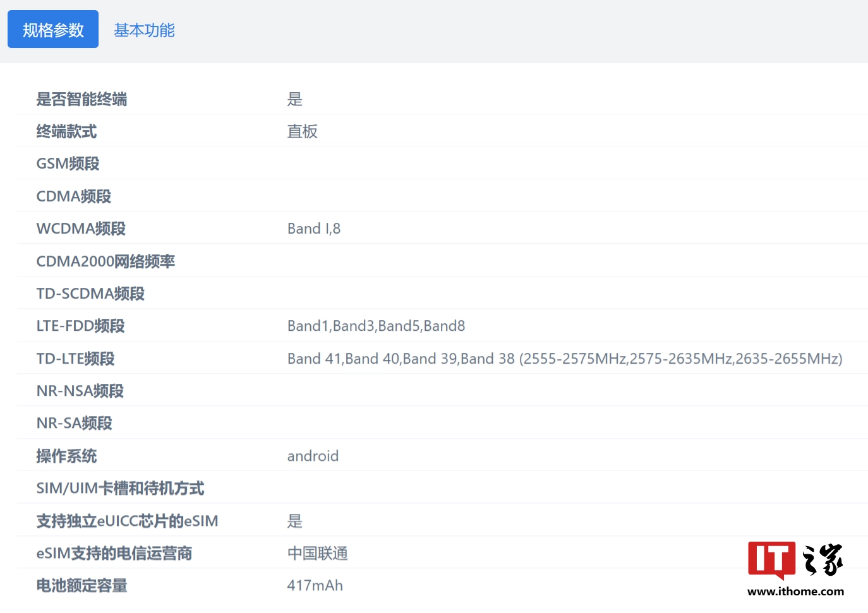Click the CDMA频段 row label

73,196
